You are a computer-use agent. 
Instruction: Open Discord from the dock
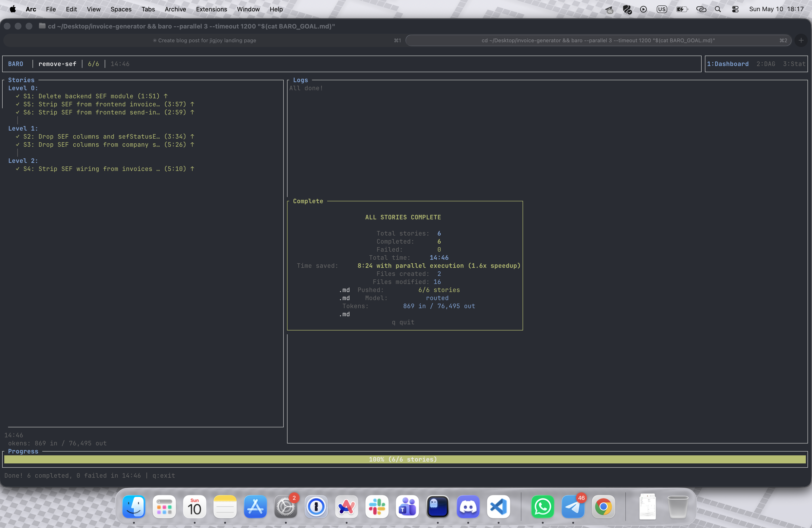(x=468, y=506)
